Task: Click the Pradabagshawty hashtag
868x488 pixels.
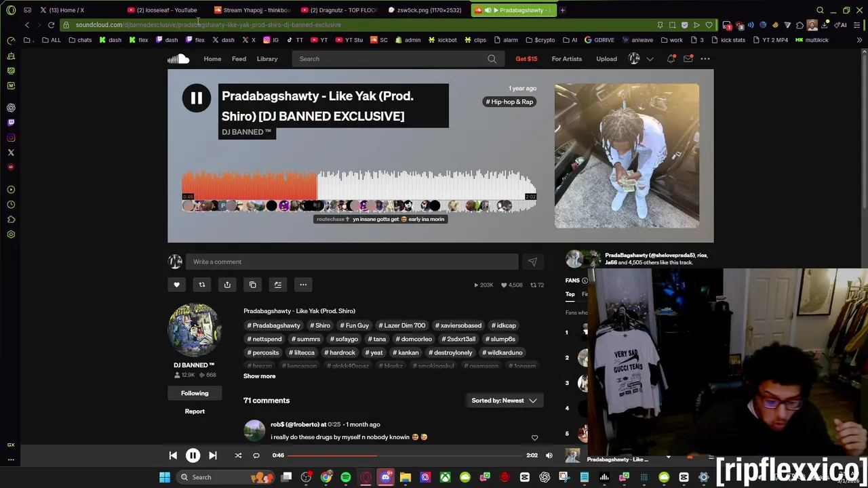Action: click(x=273, y=325)
